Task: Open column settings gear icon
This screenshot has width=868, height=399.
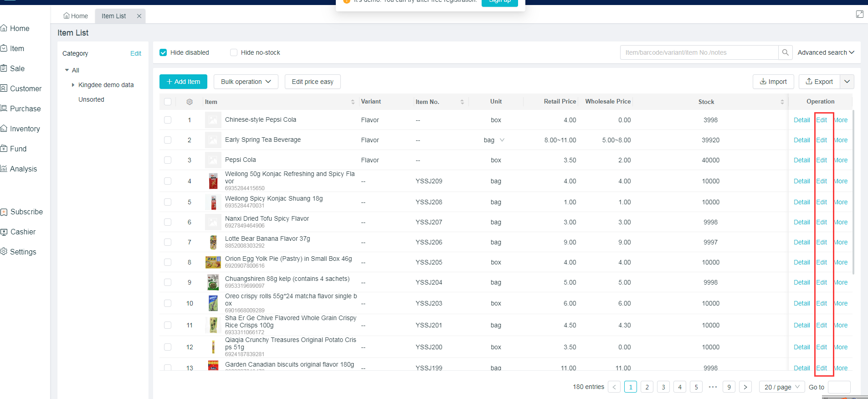Action: point(190,102)
